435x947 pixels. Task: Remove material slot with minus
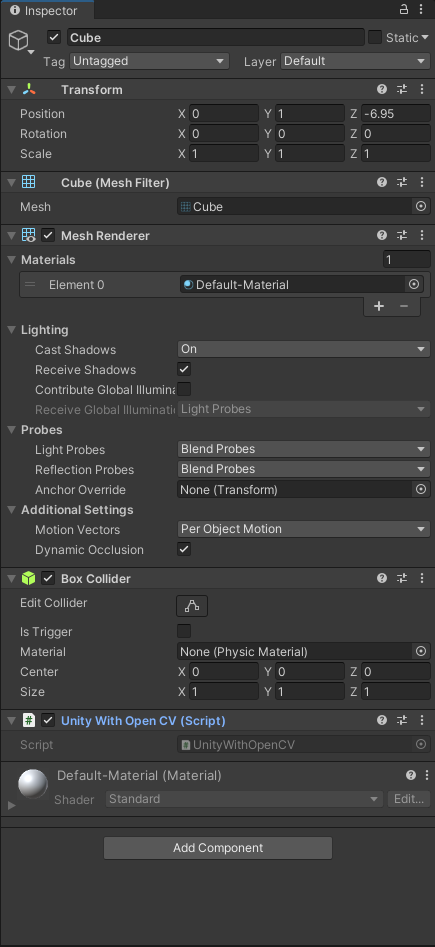point(404,306)
